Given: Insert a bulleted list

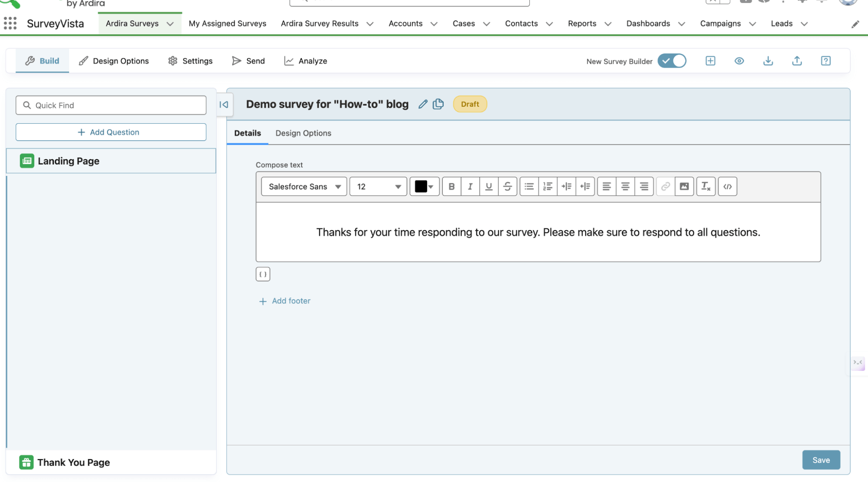Looking at the screenshot, I should click(x=529, y=186).
